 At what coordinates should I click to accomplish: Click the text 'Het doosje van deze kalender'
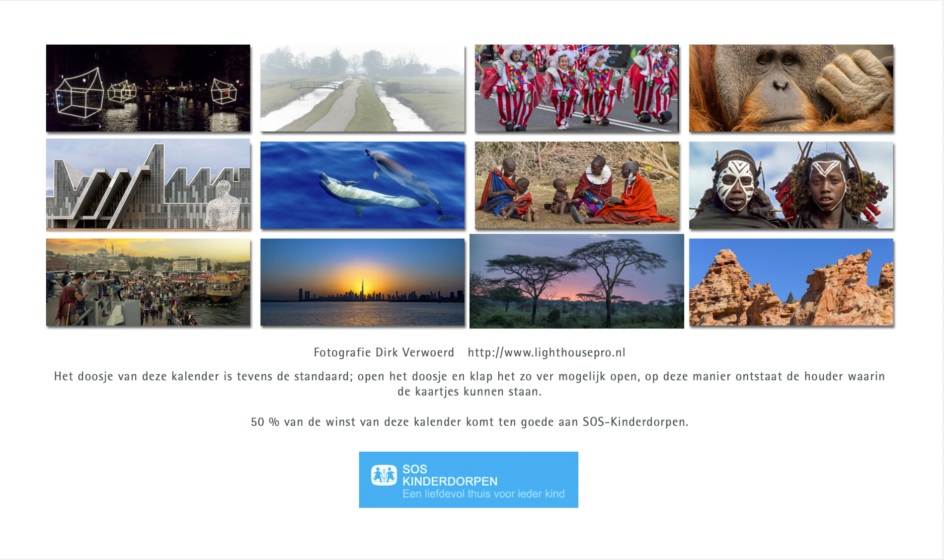click(x=137, y=377)
